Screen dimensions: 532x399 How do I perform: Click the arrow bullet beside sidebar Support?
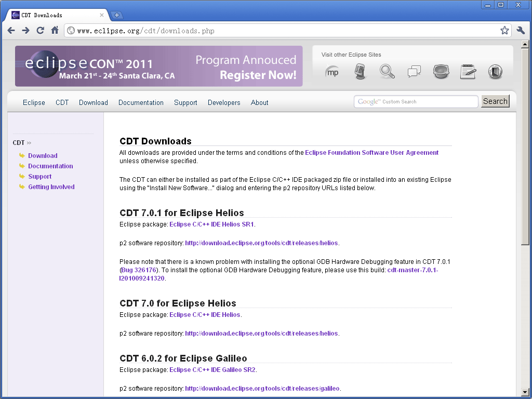pyautogui.click(x=22, y=177)
